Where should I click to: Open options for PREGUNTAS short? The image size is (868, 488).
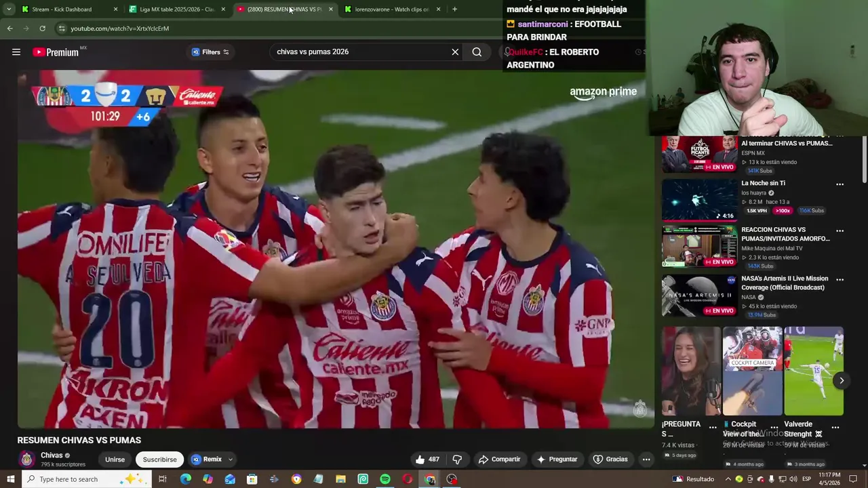click(x=713, y=428)
